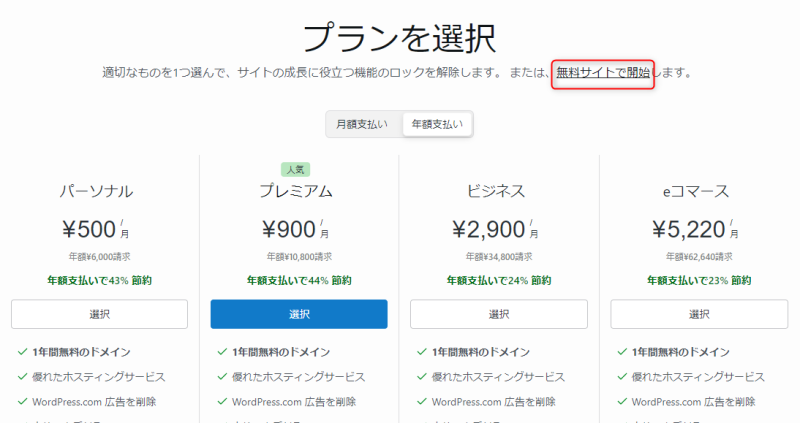Image resolution: width=800 pixels, height=423 pixels.
Task: Click checkmark beside パーソナル 1年間無料のドメイン
Action: click(x=23, y=352)
